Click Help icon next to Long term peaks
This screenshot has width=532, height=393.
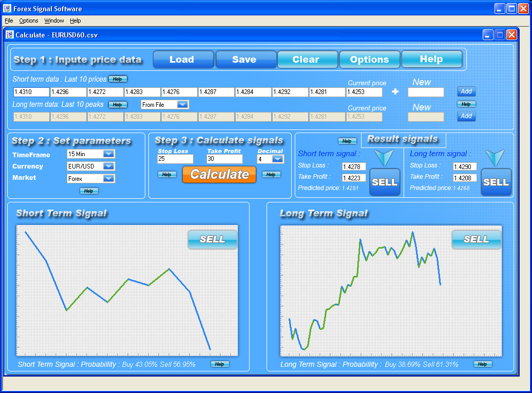tap(118, 105)
